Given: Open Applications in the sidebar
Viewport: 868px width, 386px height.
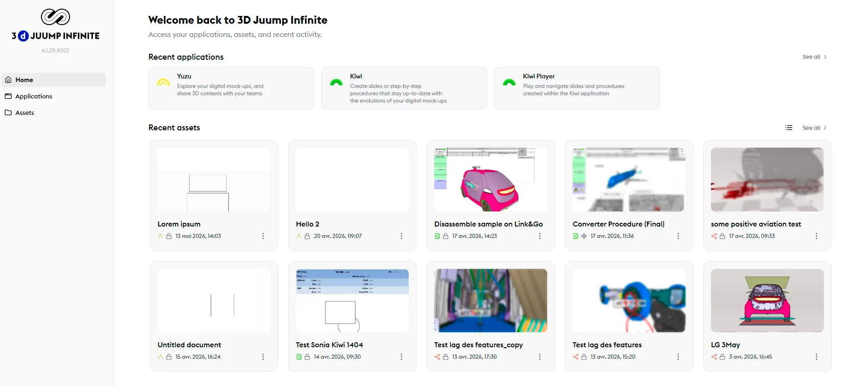Looking at the screenshot, I should pyautogui.click(x=54, y=96).
